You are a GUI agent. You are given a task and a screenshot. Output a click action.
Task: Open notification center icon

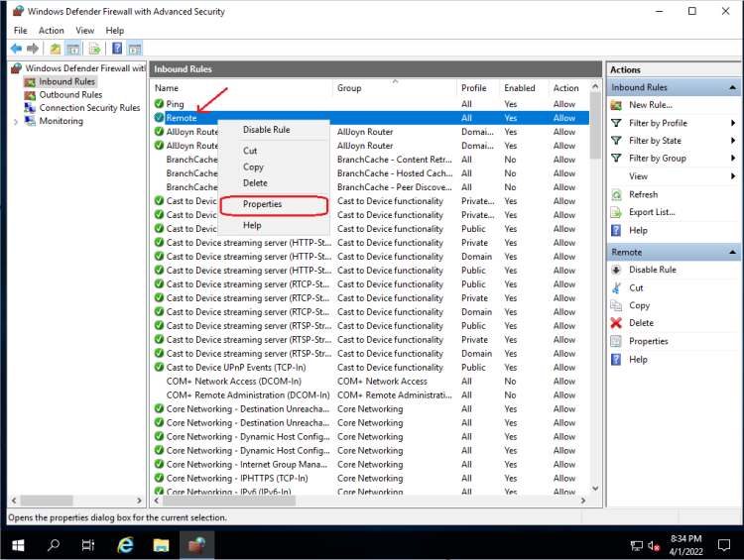(724, 545)
